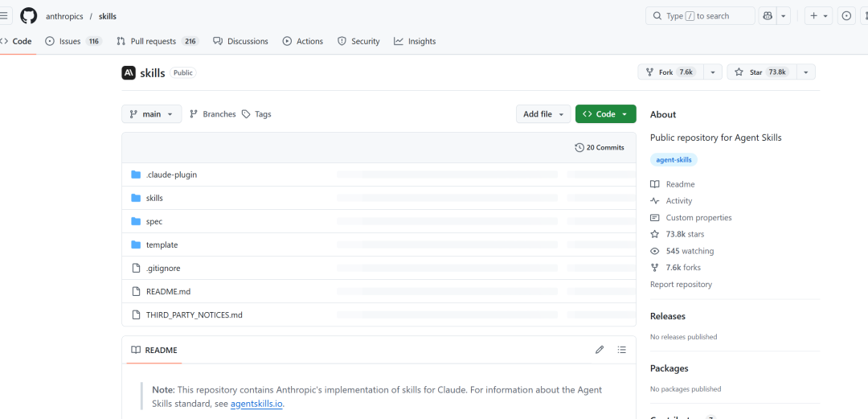Click the Issues count badge 116

click(93, 41)
